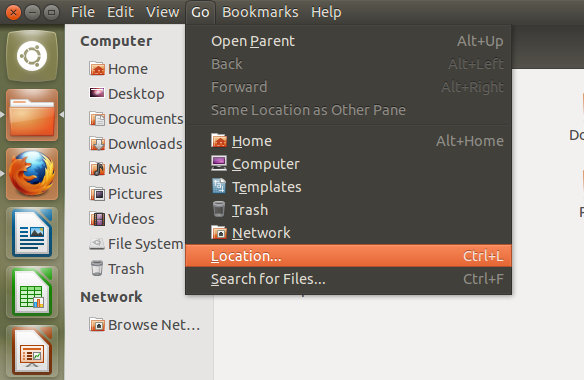Select the Computer text in the Go menu
Image resolution: width=584 pixels, height=380 pixels.
tap(266, 164)
